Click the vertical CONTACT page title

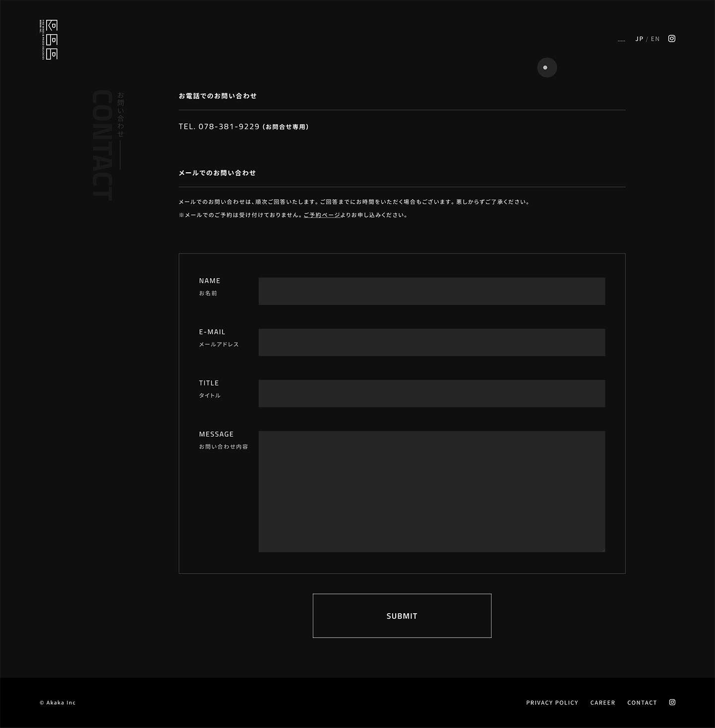tap(102, 145)
